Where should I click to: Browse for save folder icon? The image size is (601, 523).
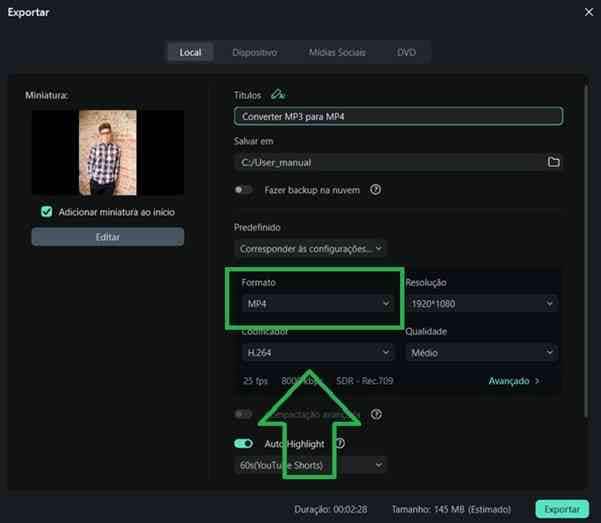[553, 162]
